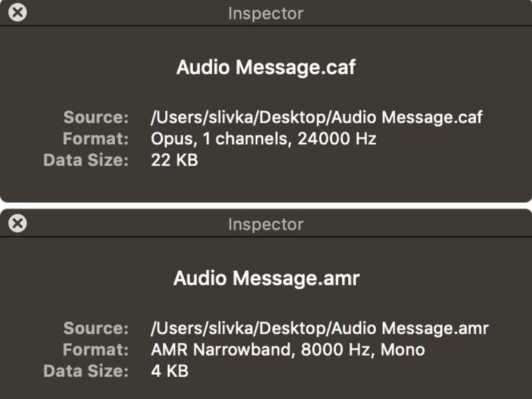Click the Desktop/Audio Message.caf source path
The height and width of the screenshot is (399, 532).
(x=316, y=117)
